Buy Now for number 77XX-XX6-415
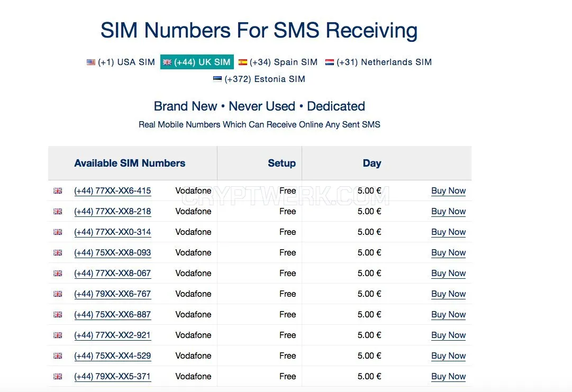This screenshot has height=392, width=572. point(448,191)
